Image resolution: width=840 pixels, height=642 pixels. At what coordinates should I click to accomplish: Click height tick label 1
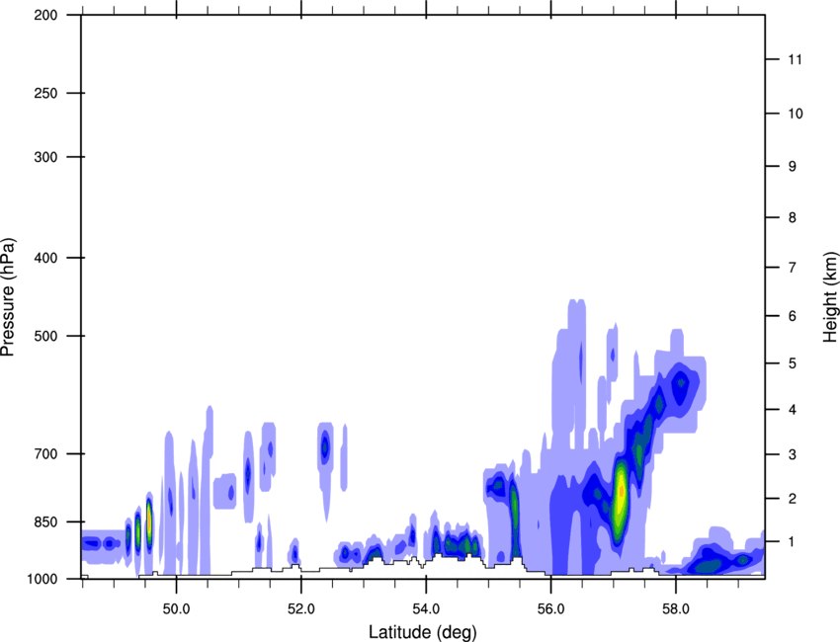[792, 542]
